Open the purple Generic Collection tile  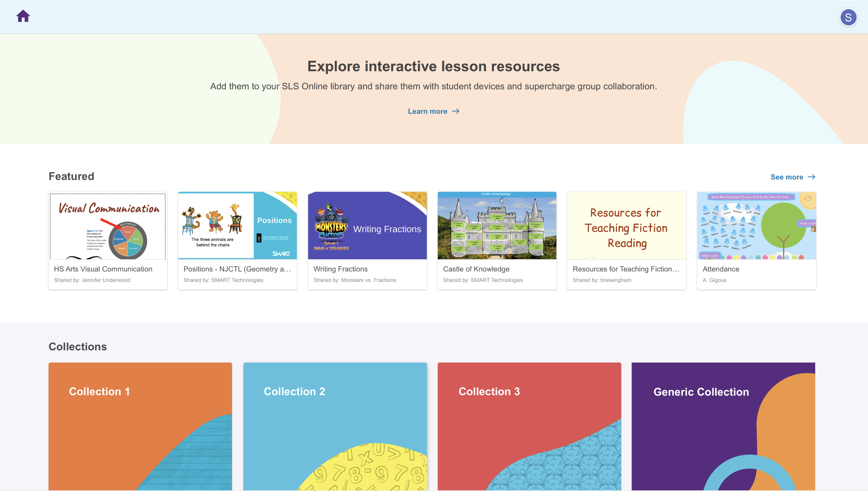click(x=724, y=426)
